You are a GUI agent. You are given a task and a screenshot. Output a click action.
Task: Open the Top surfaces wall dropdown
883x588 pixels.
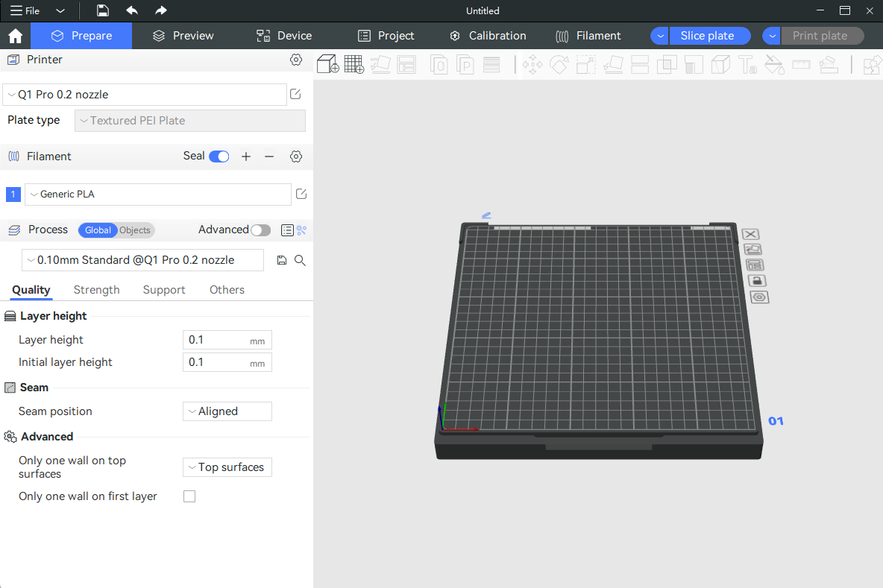[227, 467]
